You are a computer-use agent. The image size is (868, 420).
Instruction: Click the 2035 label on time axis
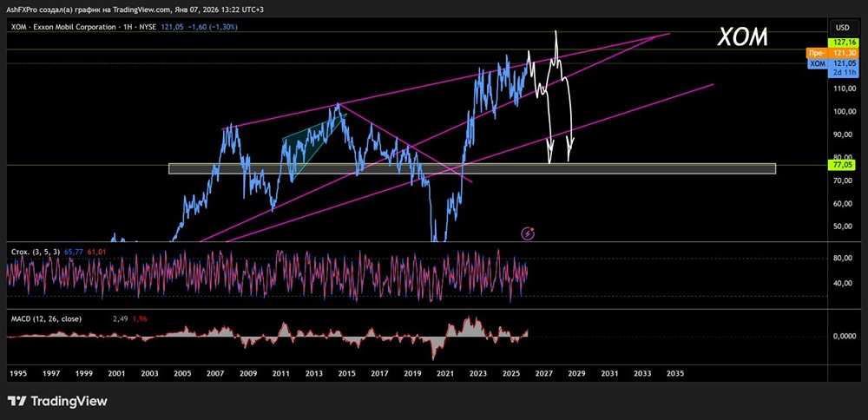(674, 373)
